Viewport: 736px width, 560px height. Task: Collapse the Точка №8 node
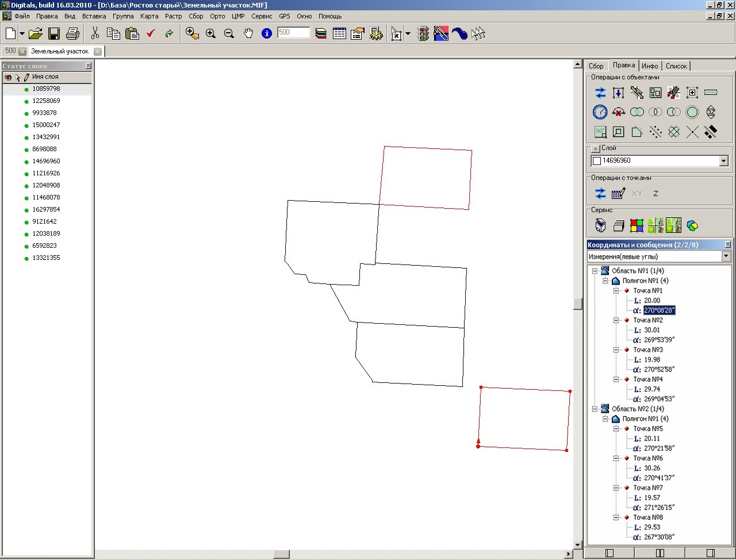616,517
